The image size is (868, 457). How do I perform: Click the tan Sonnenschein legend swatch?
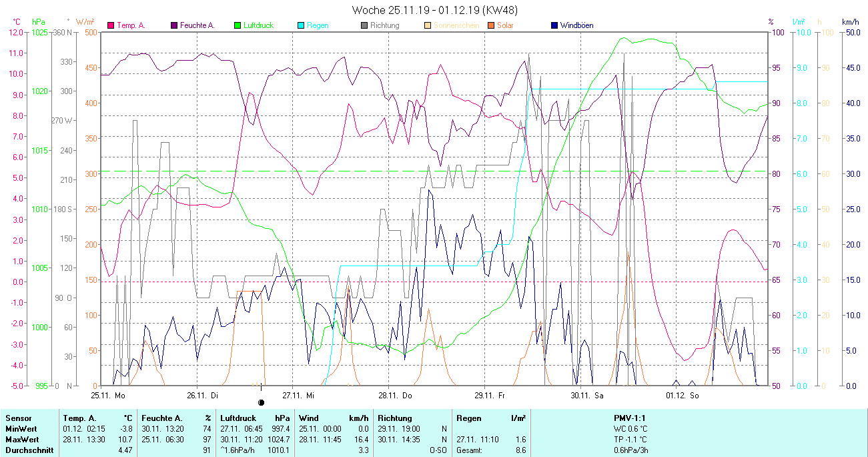[428, 25]
